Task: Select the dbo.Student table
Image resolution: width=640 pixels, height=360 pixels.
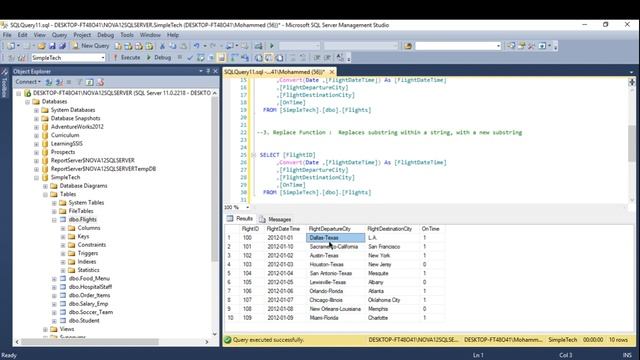Action: (x=84, y=321)
